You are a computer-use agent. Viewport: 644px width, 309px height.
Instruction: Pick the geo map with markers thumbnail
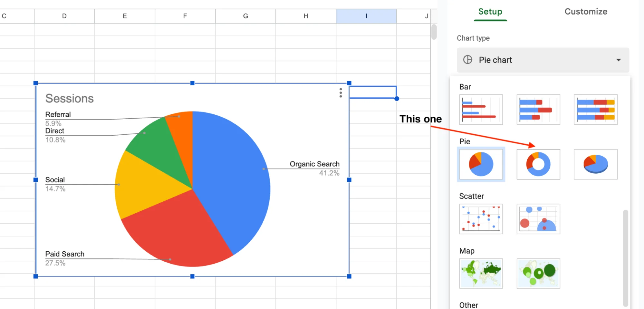(538, 273)
